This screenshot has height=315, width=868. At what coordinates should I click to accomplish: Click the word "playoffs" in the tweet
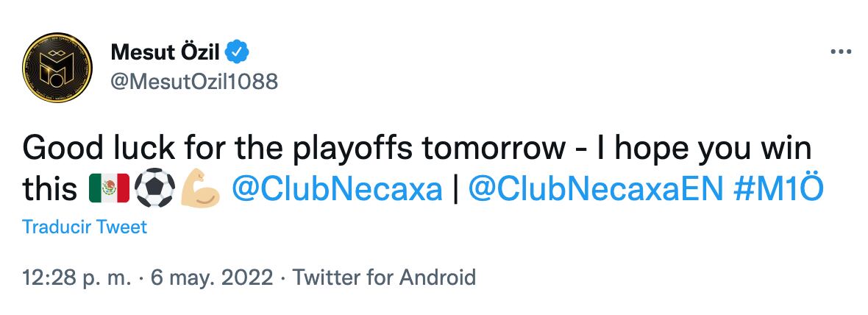point(360,149)
